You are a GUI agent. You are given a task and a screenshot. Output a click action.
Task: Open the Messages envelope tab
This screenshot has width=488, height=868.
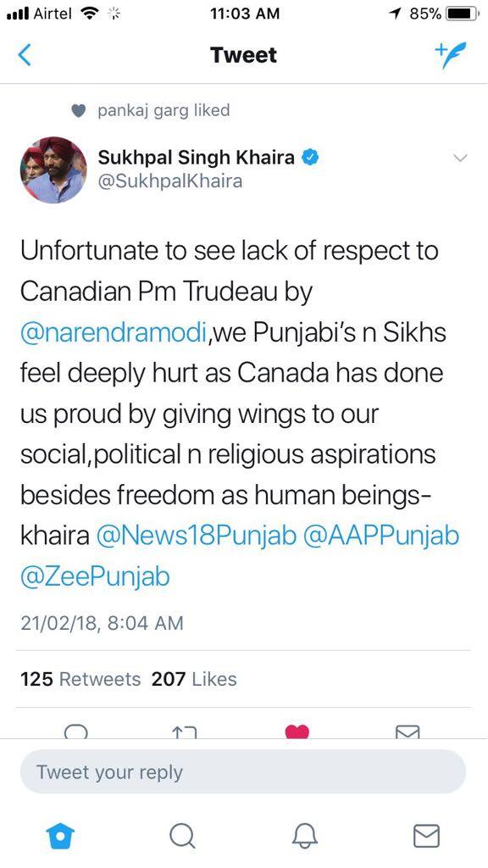click(x=427, y=835)
